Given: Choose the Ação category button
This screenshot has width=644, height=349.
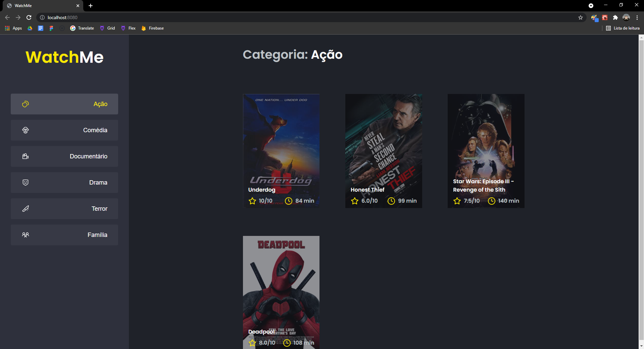Looking at the screenshot, I should click(64, 104).
